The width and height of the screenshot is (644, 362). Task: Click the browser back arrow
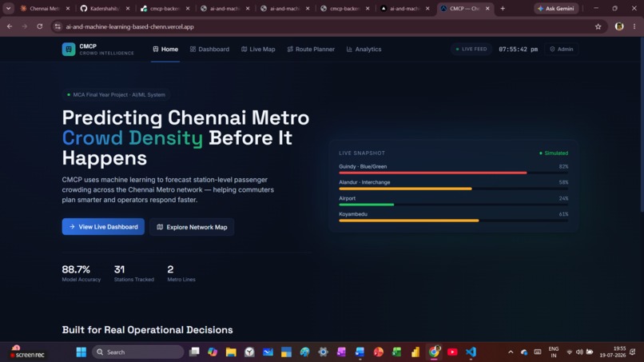(10, 26)
